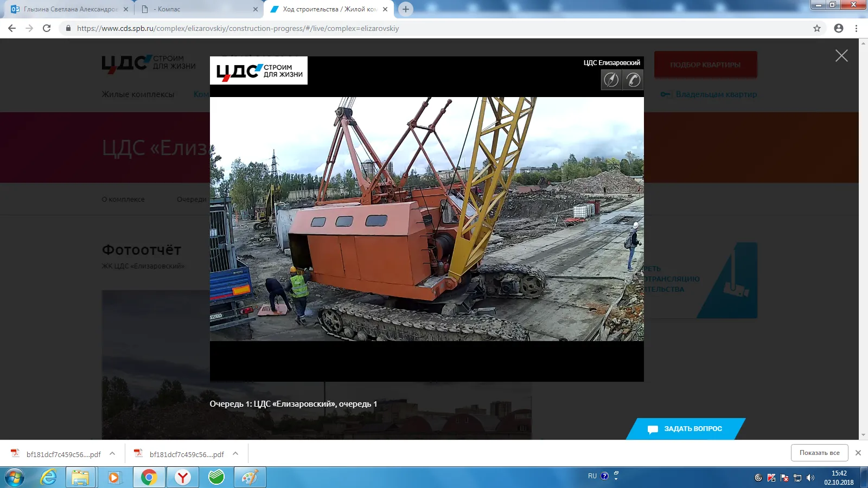Open the Жилые комплексы menu item
This screenshot has width=868, height=488.
point(138,94)
